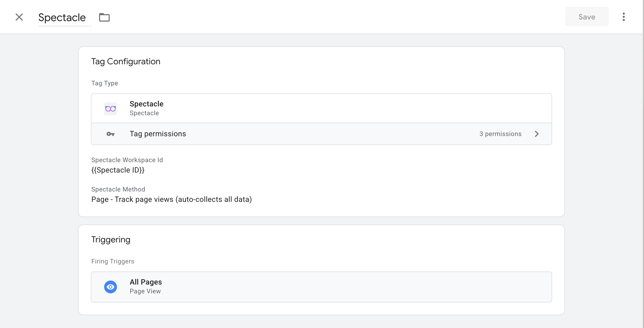Click the Tag permissions label
The width and height of the screenshot is (644, 328).
tap(158, 134)
